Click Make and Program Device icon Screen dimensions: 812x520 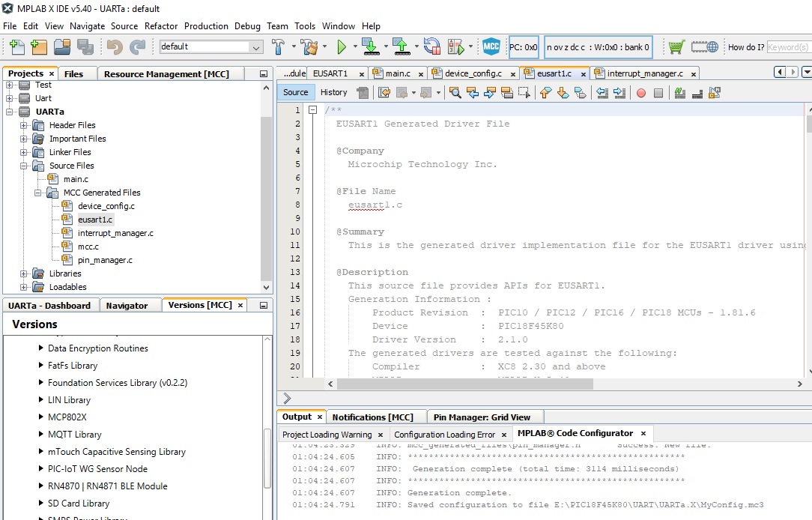(371, 47)
